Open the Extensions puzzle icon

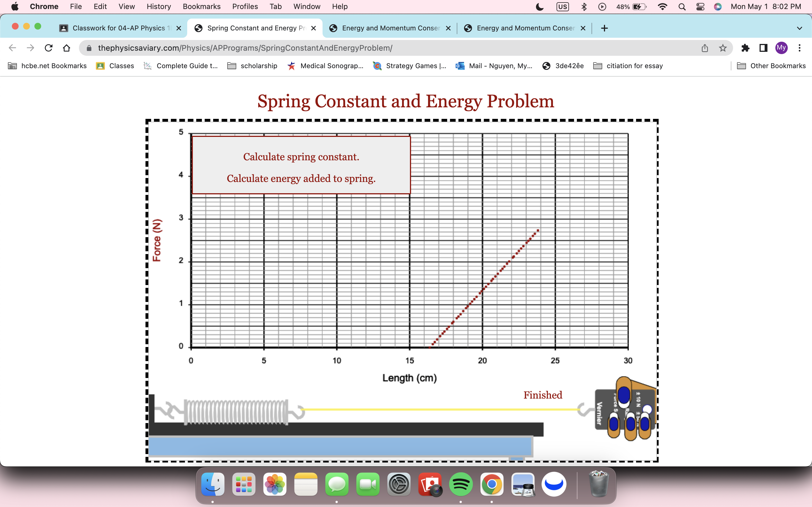pos(745,48)
